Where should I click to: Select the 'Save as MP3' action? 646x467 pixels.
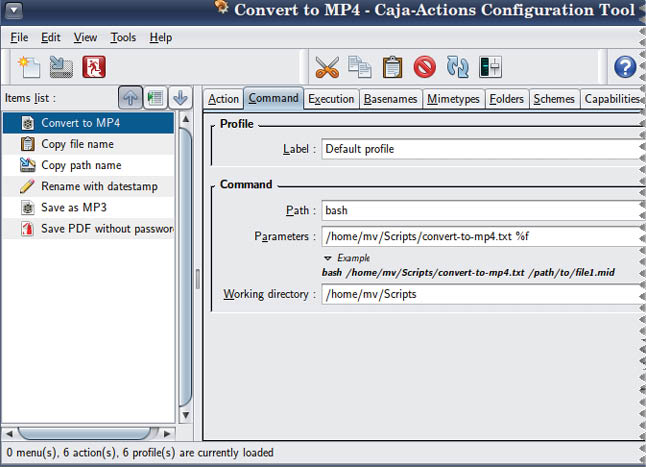(73, 207)
